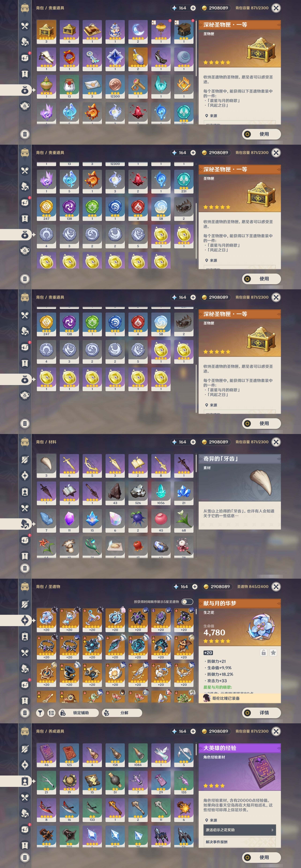Expand the 解决事件报酬 source entry

(240, 842)
